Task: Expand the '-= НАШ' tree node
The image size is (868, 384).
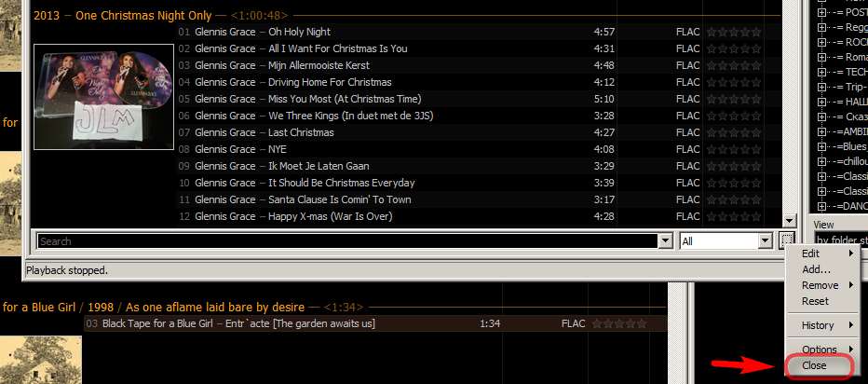Action: [x=821, y=102]
